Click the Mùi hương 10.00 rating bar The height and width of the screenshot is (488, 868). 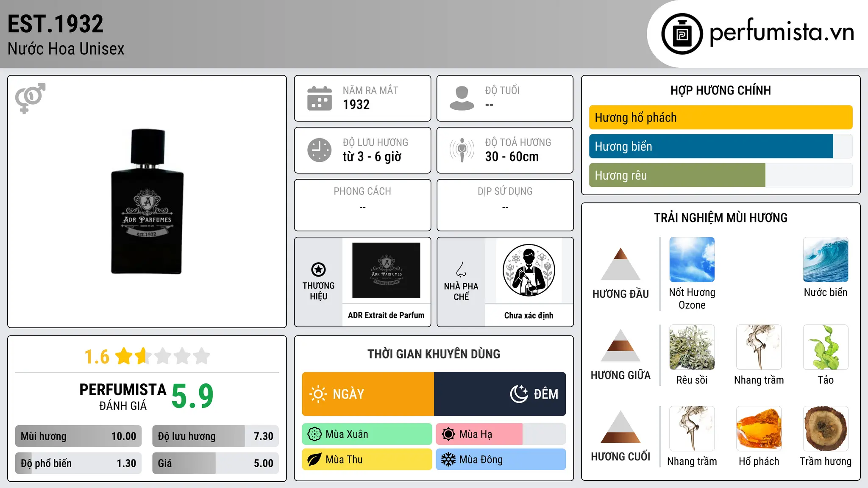coord(78,436)
